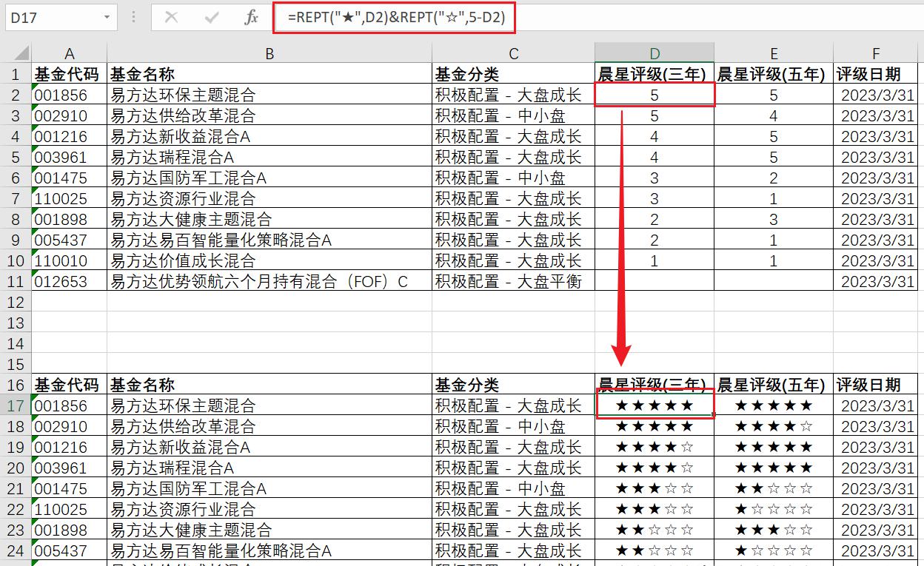Click the Select All corner triangle
The width and height of the screenshot is (924, 566).
(21, 53)
